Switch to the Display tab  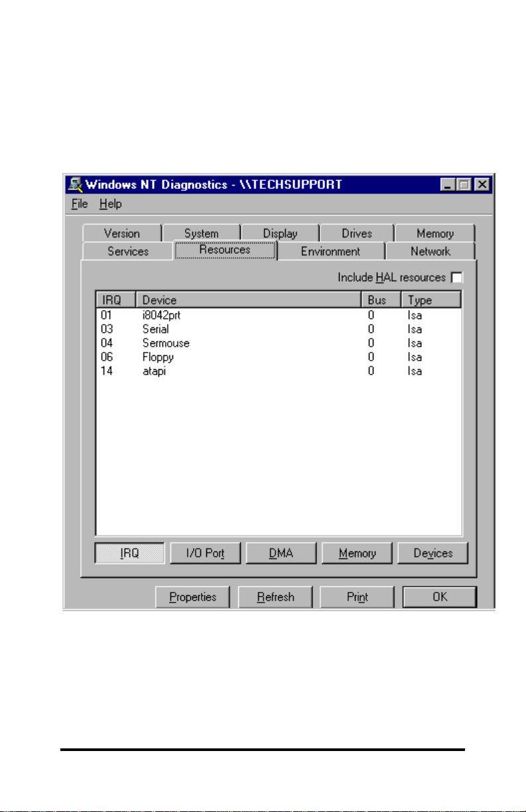coord(280,233)
